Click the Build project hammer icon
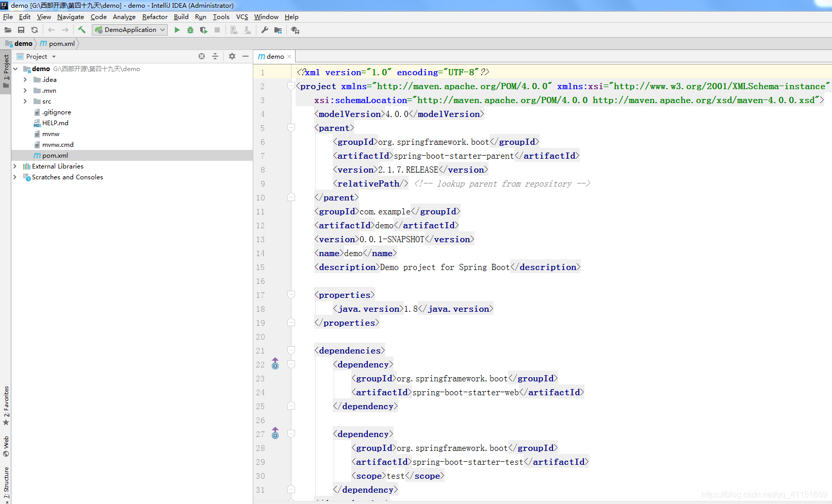Screen dimensions: 832x504 pos(81,30)
